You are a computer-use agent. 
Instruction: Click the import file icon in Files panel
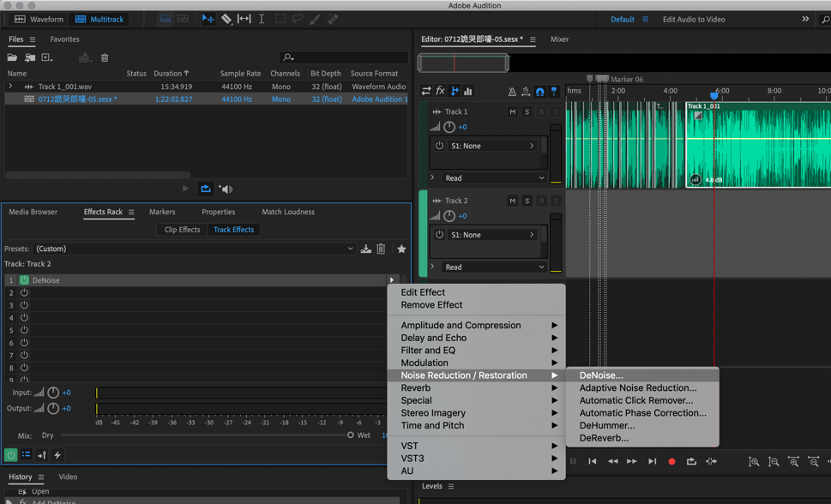[x=30, y=57]
